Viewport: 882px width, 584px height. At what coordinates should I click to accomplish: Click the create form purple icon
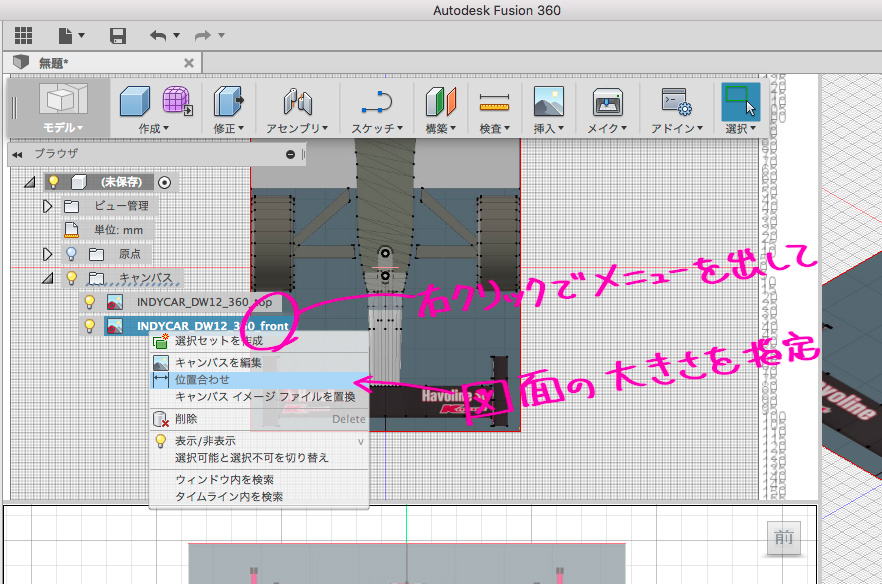[177, 101]
